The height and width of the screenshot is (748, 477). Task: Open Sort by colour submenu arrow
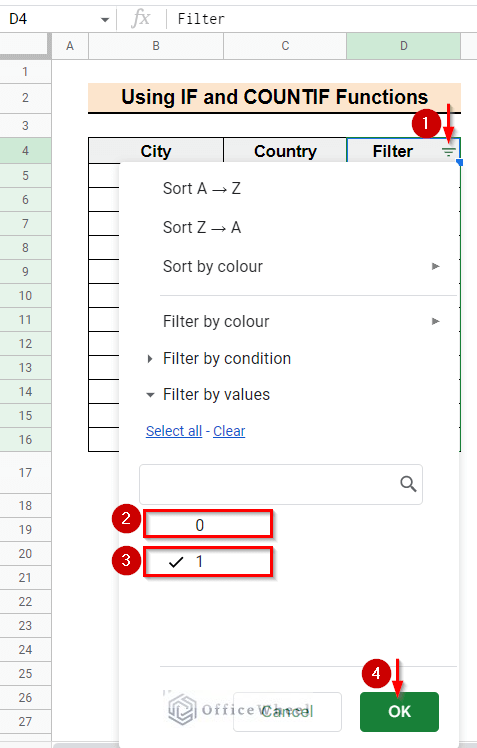tap(435, 266)
